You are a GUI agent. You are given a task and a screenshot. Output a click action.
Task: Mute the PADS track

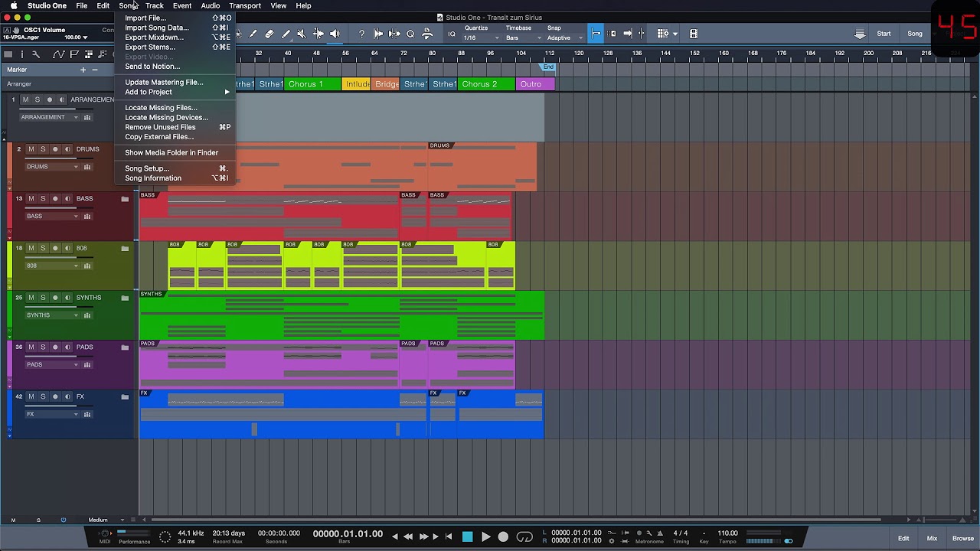tap(31, 347)
